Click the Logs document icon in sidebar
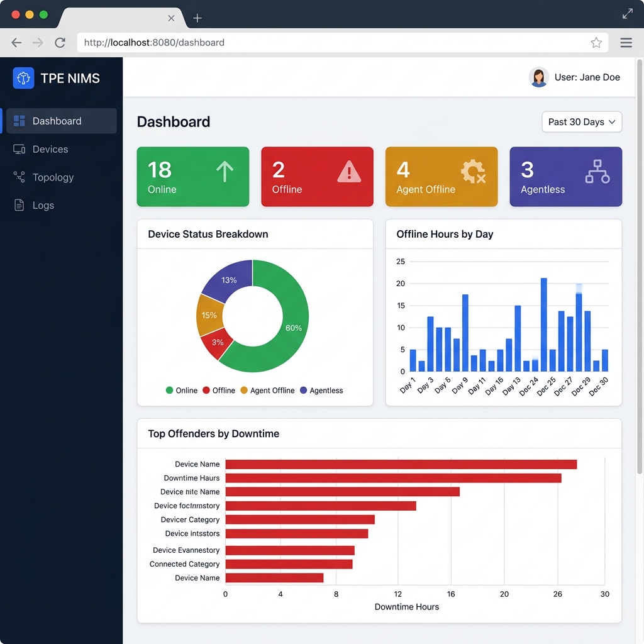The width and height of the screenshot is (644, 644). (19, 205)
